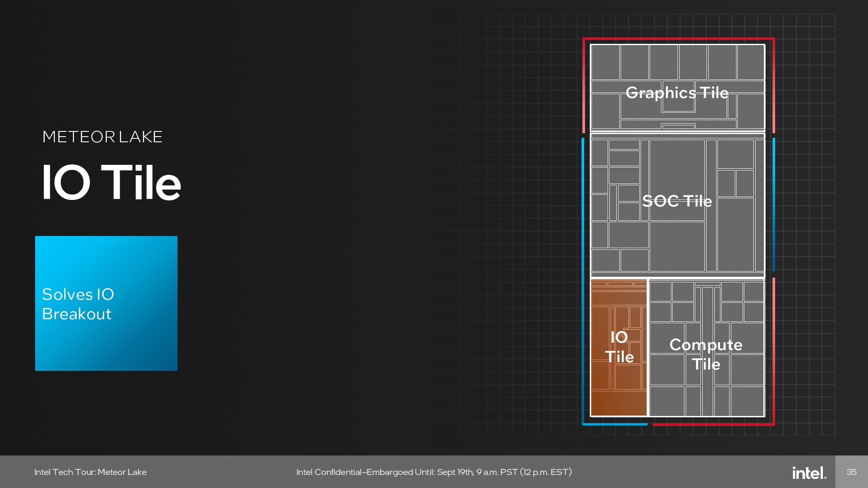Click the Intel Confidential embargo notice
Viewport: 868px width, 488px height.
[x=434, y=472]
